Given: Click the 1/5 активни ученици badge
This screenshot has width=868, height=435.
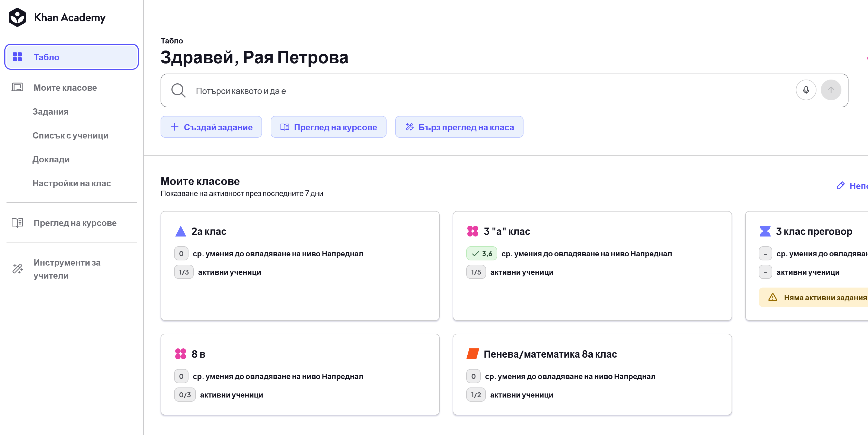Looking at the screenshot, I should [x=476, y=272].
